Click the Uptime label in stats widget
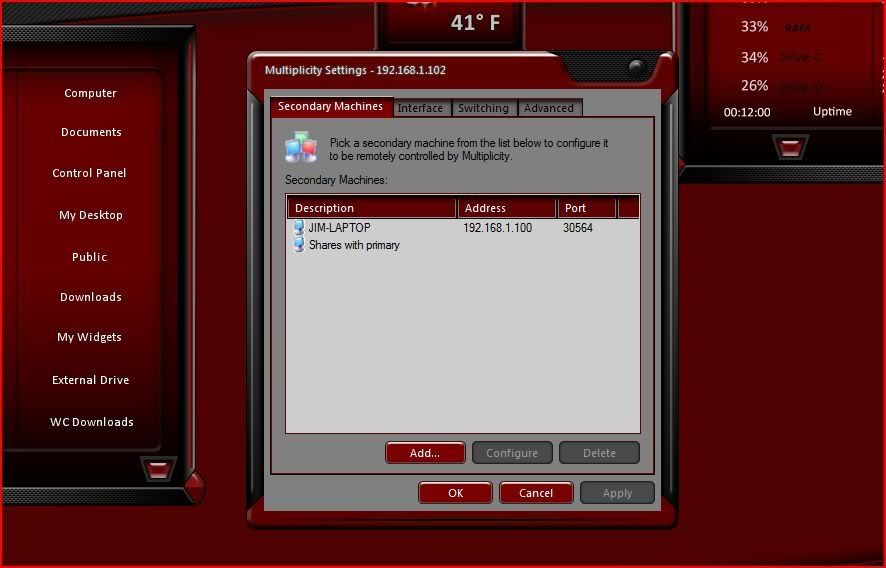 (832, 111)
